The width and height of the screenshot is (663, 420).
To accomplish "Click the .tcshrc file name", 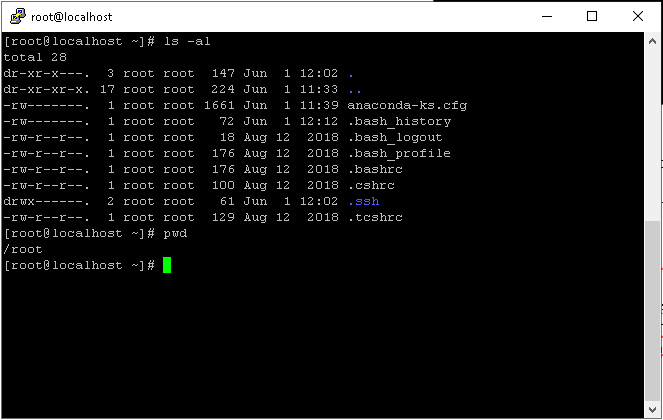I will point(375,217).
